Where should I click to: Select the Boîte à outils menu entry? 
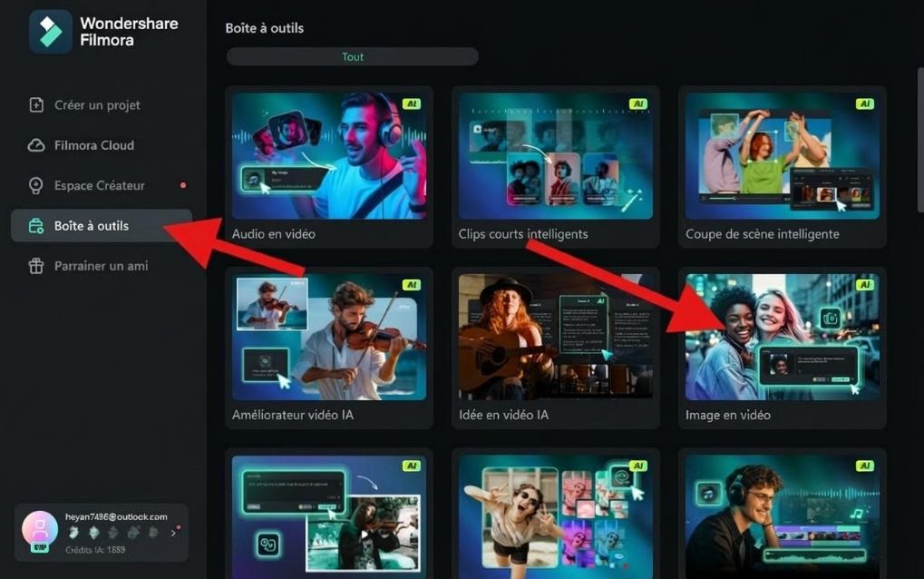click(88, 225)
